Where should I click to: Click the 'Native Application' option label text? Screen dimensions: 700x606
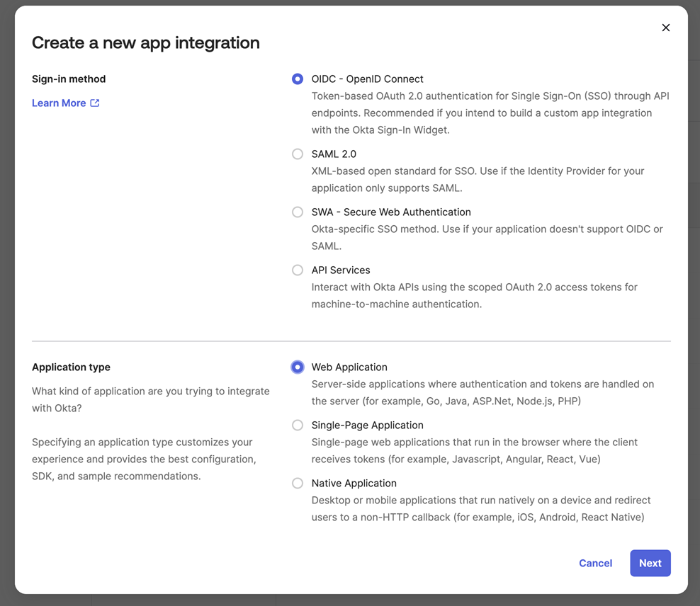point(354,484)
